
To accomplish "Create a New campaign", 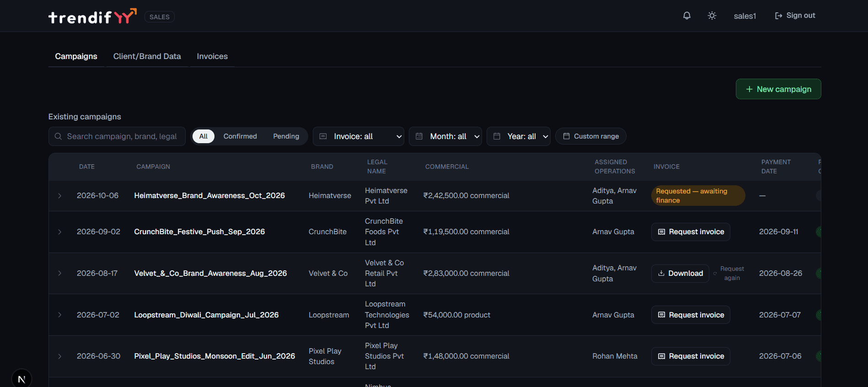I will [778, 89].
